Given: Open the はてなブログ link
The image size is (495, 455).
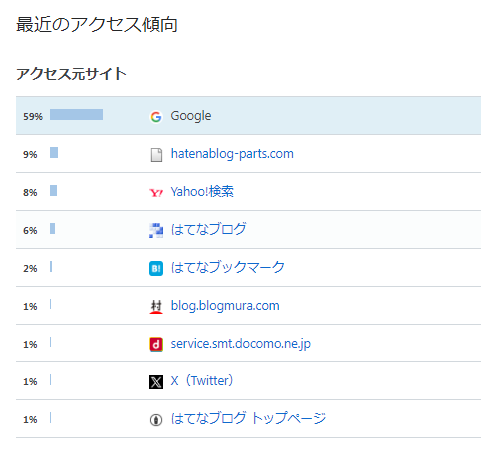Looking at the screenshot, I should tap(208, 229).
